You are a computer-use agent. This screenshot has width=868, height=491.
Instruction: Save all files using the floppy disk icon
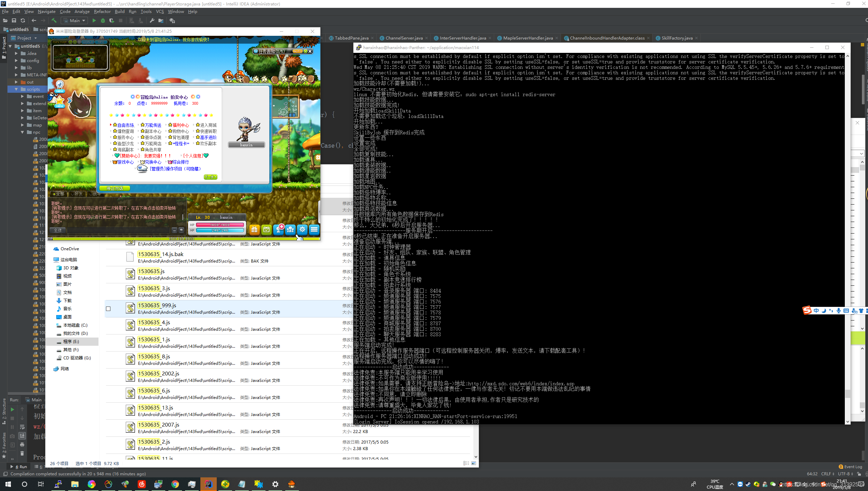[14, 21]
